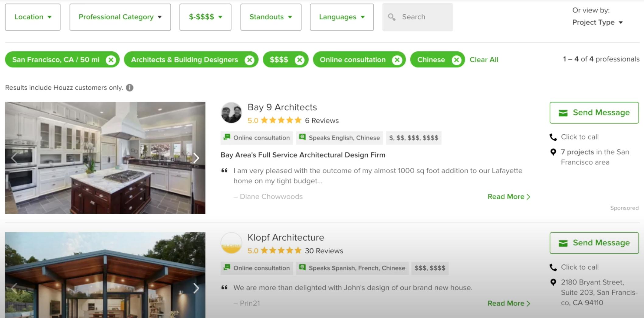The height and width of the screenshot is (318, 644).
Task: Expand the Standouts filter menu
Action: click(270, 17)
